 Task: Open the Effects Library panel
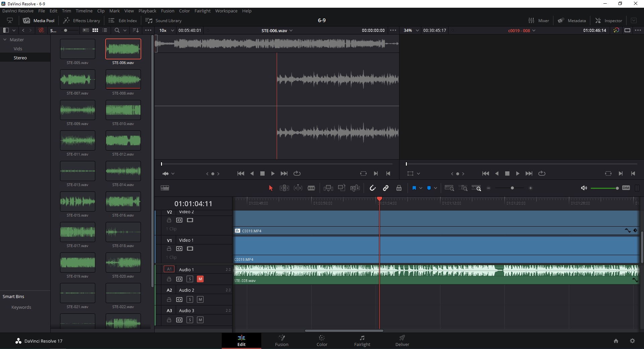coord(82,20)
